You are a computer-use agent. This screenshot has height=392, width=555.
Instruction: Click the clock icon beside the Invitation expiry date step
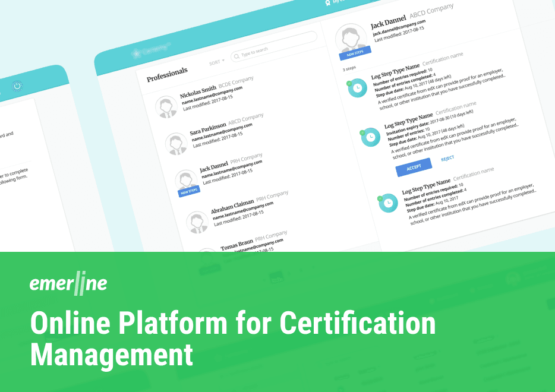point(370,137)
